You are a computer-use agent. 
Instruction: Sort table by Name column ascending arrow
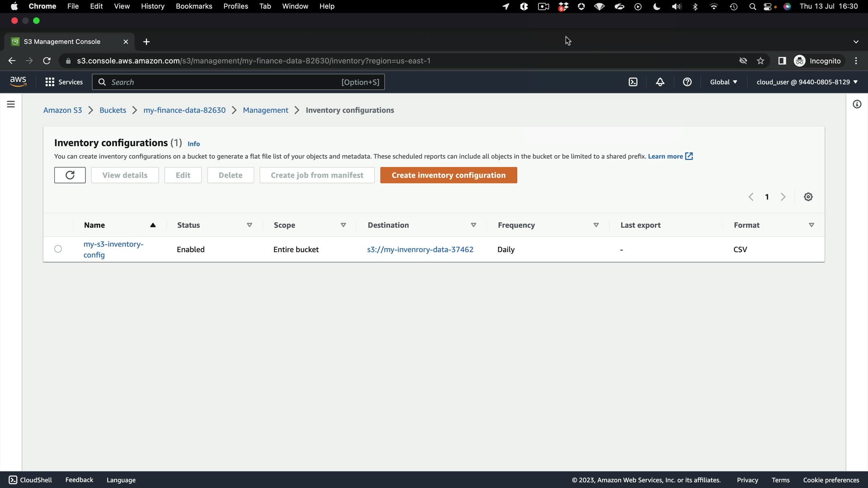click(153, 225)
